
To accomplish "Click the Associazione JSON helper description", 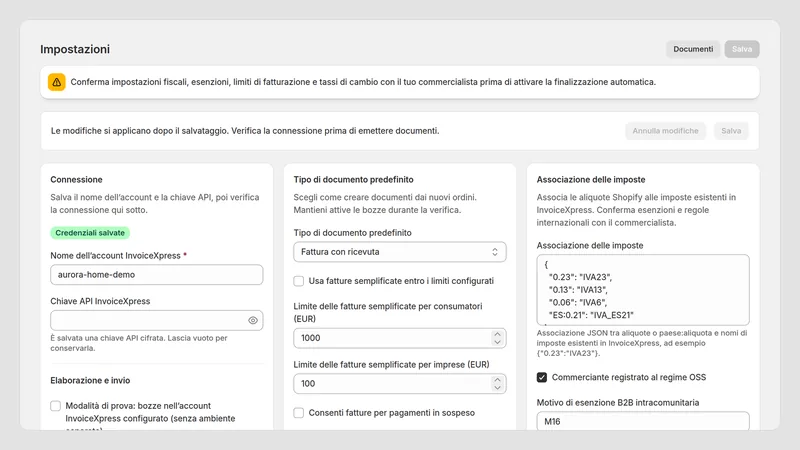I will coord(642,343).
